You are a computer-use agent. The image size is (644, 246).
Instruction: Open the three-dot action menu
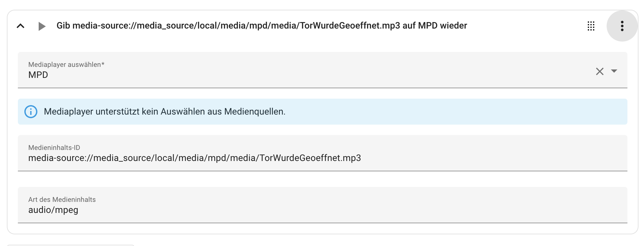point(622,26)
